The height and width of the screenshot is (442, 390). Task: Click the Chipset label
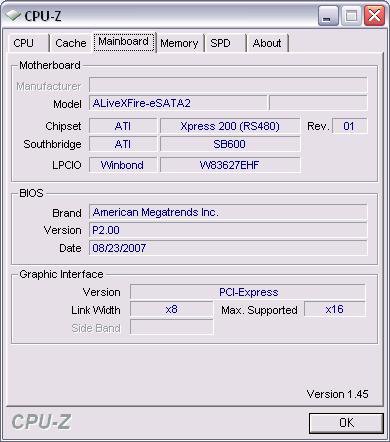[63, 126]
